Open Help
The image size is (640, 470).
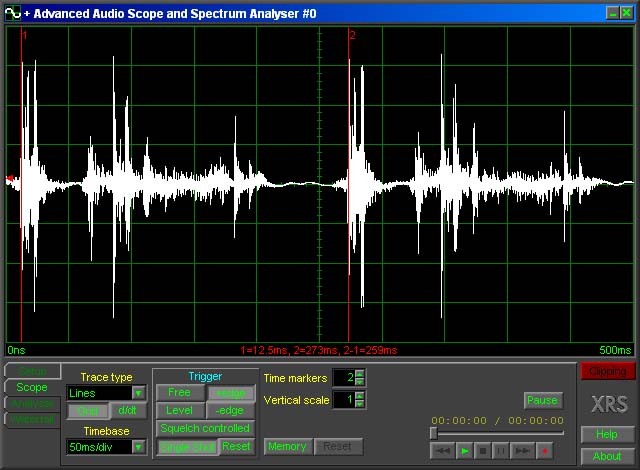pyautogui.click(x=607, y=434)
